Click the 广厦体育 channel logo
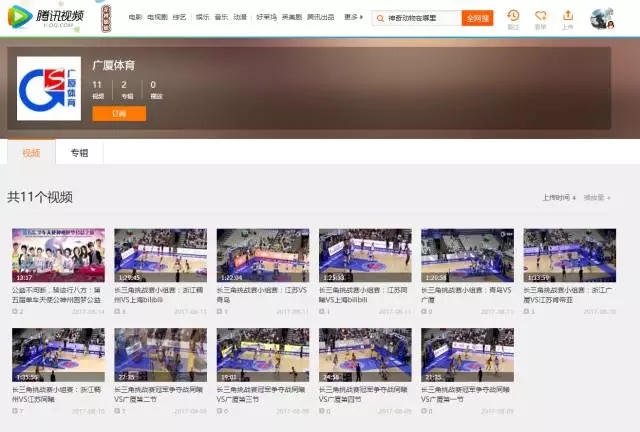 tap(48, 89)
